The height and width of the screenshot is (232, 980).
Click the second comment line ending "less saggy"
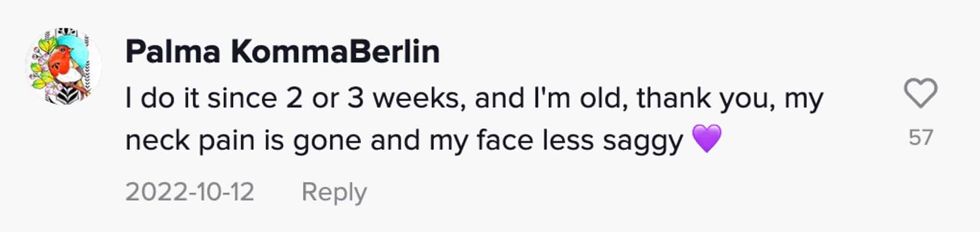[404, 140]
